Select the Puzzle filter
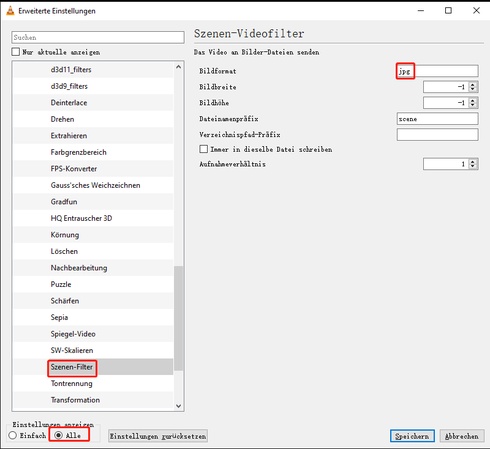The image size is (490, 449). point(93,284)
